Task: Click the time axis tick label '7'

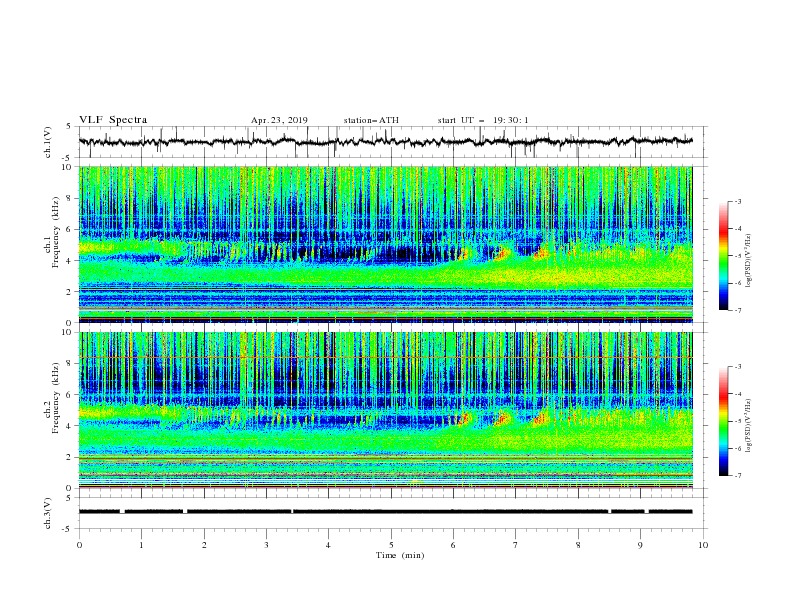Action: pos(516,545)
